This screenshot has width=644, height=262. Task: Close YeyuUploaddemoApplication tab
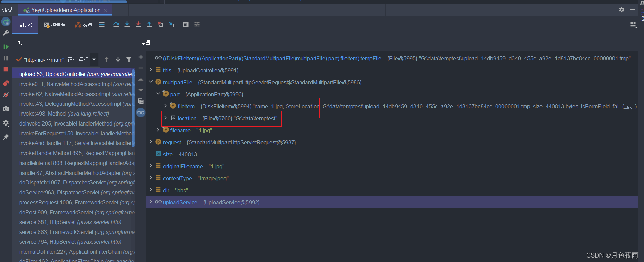(105, 10)
